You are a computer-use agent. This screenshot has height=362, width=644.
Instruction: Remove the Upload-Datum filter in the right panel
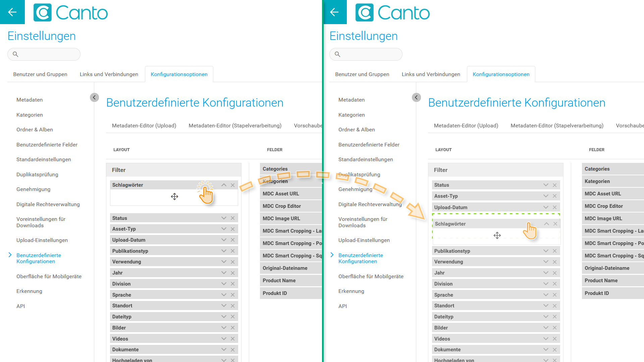[x=555, y=207]
